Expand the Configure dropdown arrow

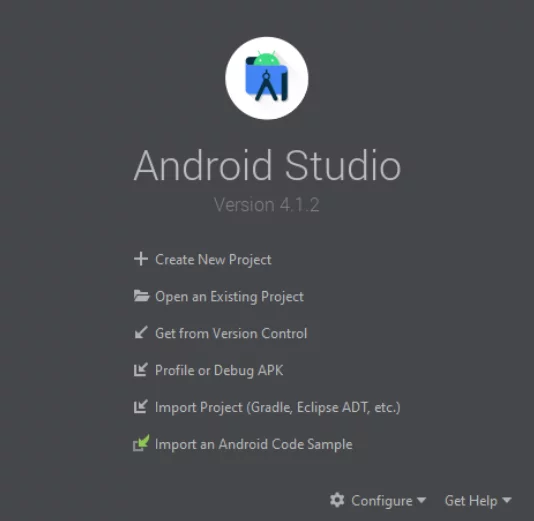[x=422, y=500]
